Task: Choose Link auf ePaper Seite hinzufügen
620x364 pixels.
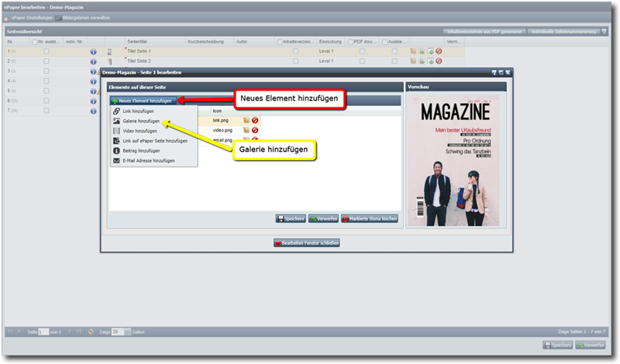Action: [154, 141]
